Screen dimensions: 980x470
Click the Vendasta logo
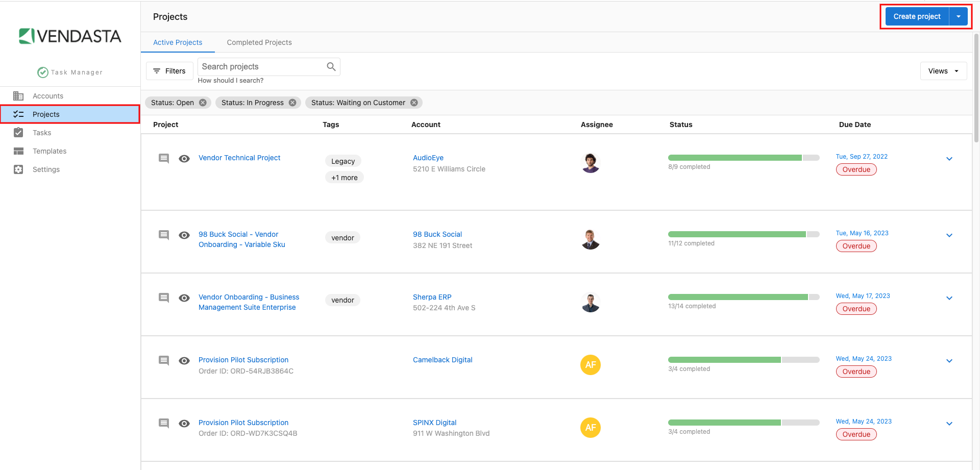point(70,36)
